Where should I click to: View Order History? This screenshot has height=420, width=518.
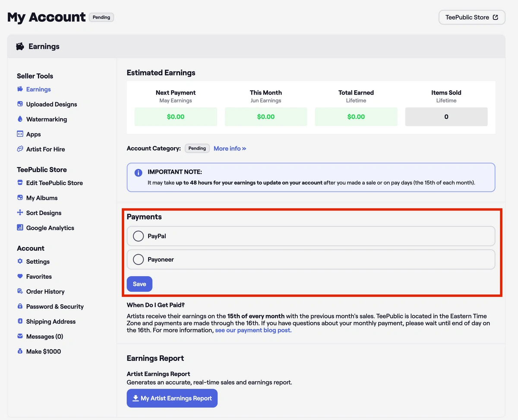(45, 291)
